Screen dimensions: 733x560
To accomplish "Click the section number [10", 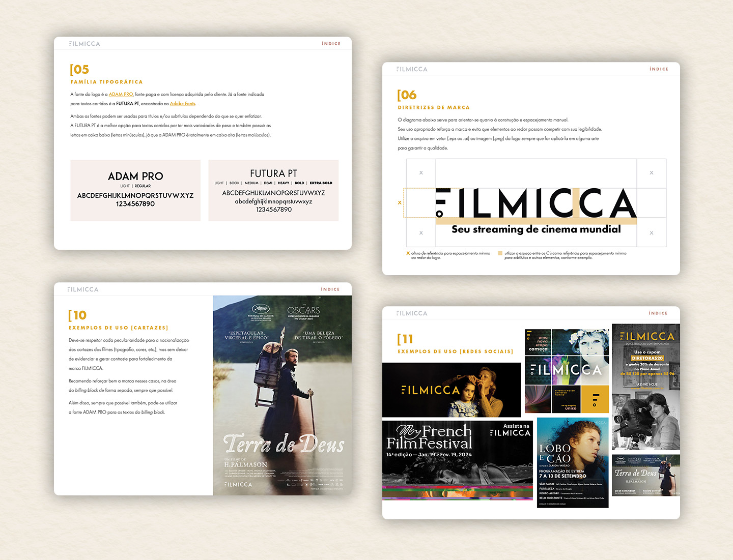I will point(77,315).
